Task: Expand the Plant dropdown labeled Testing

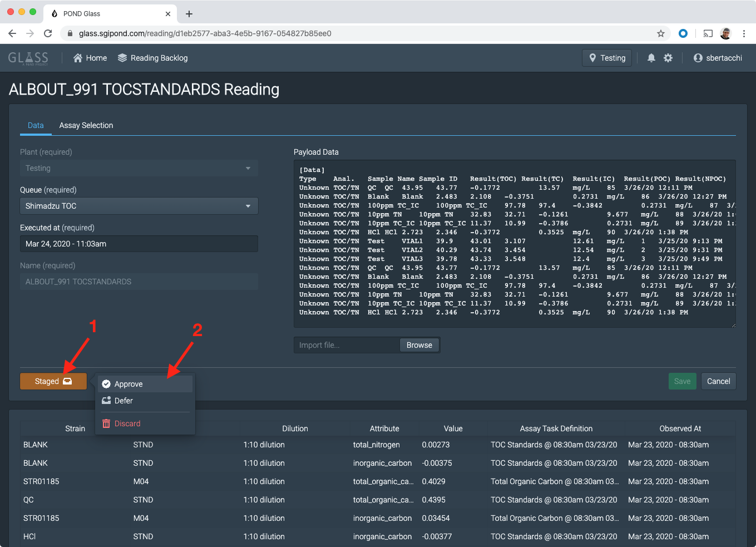Action: pyautogui.click(x=138, y=168)
